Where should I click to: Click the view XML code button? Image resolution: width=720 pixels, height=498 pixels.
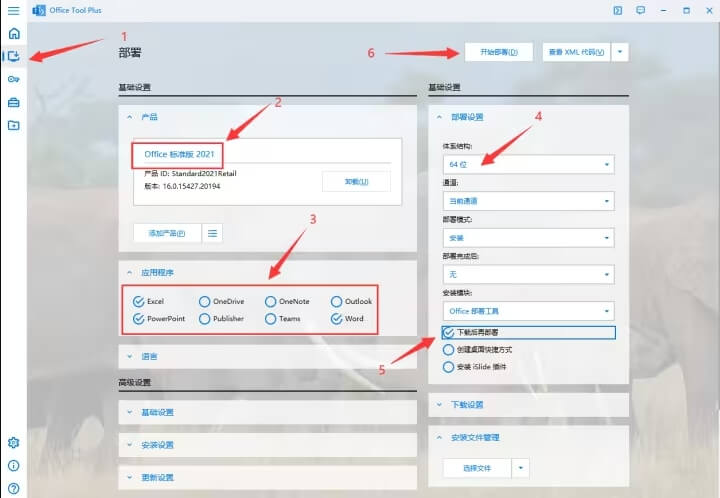pos(577,52)
